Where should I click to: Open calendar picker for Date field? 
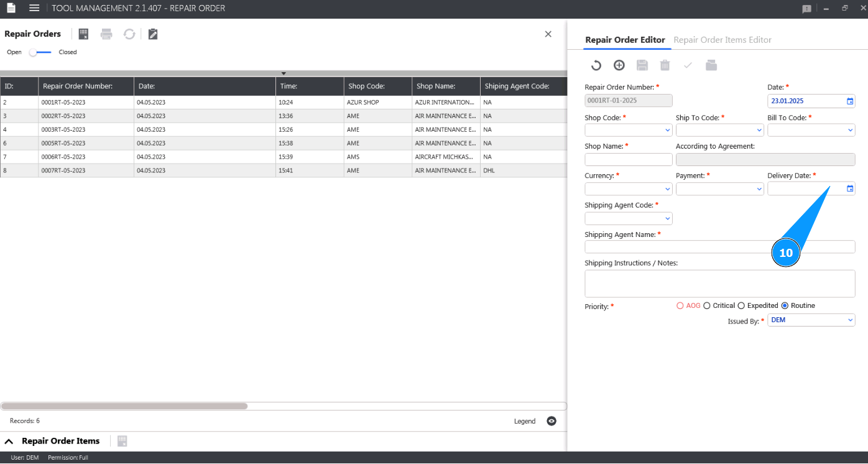[x=850, y=101]
